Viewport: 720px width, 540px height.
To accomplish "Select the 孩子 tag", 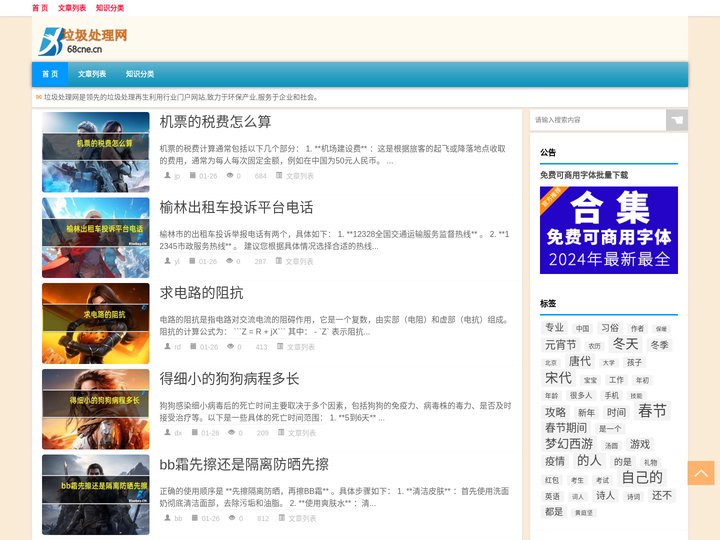I will tap(634, 362).
